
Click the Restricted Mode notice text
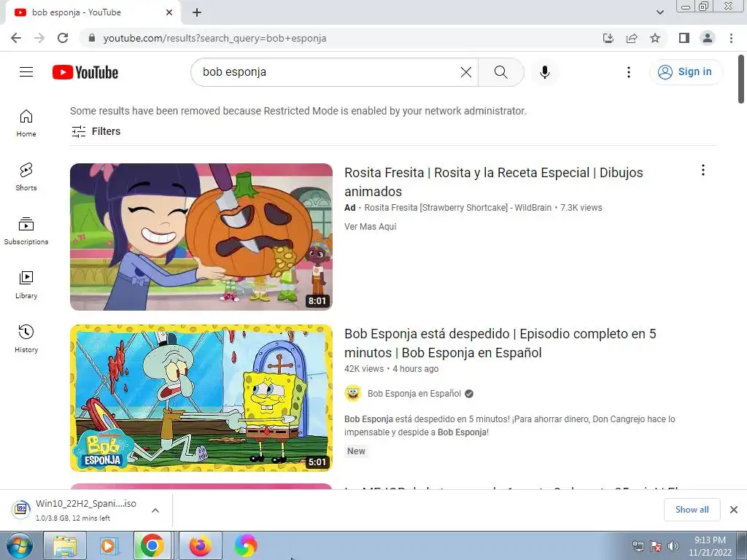(x=298, y=111)
